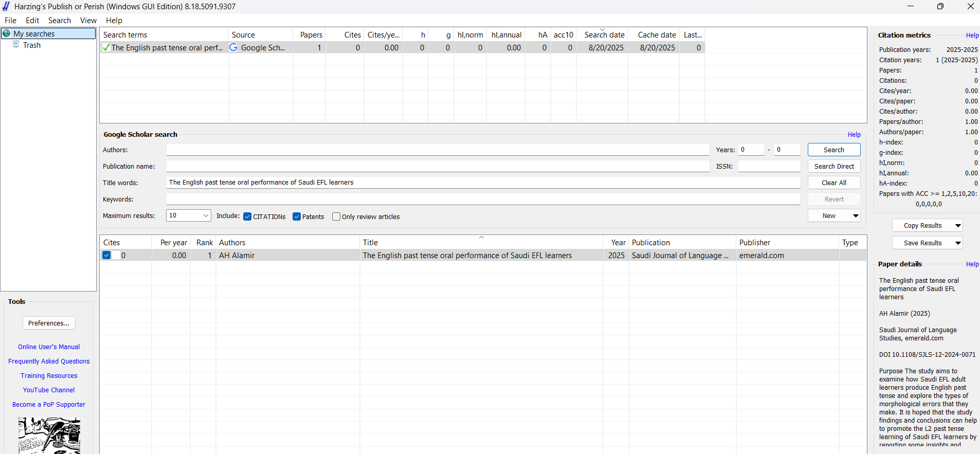Sort results by Publisher column header

(788, 243)
